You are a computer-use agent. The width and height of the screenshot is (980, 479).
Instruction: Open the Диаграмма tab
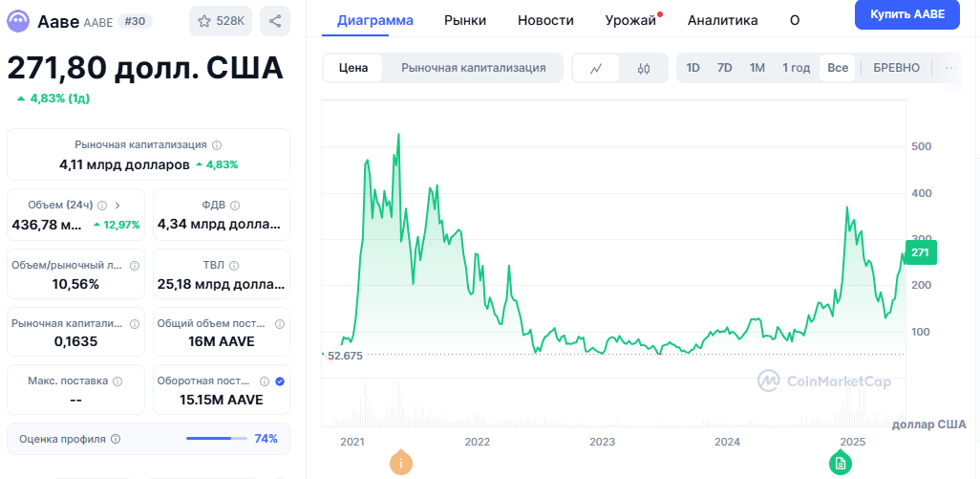pyautogui.click(x=375, y=20)
